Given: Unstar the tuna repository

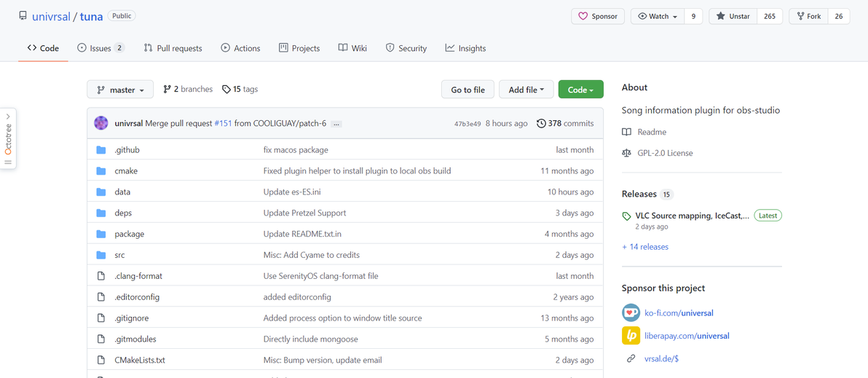Looking at the screenshot, I should tap(733, 16).
